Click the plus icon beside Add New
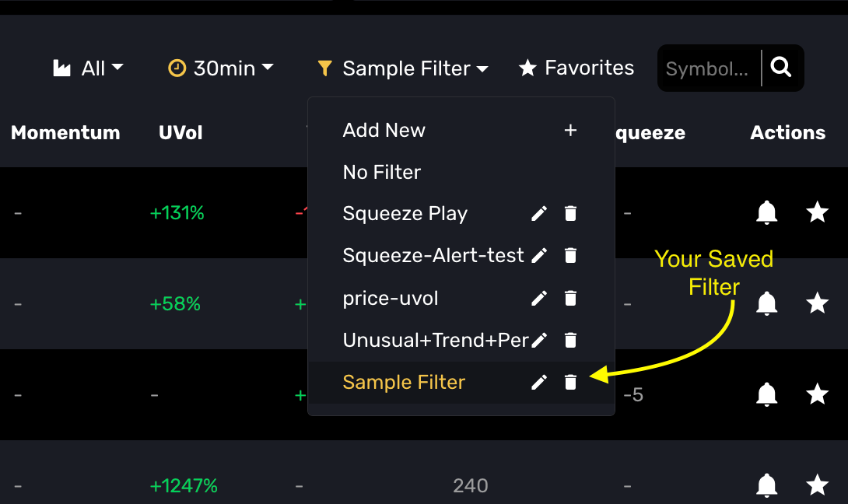 point(570,131)
